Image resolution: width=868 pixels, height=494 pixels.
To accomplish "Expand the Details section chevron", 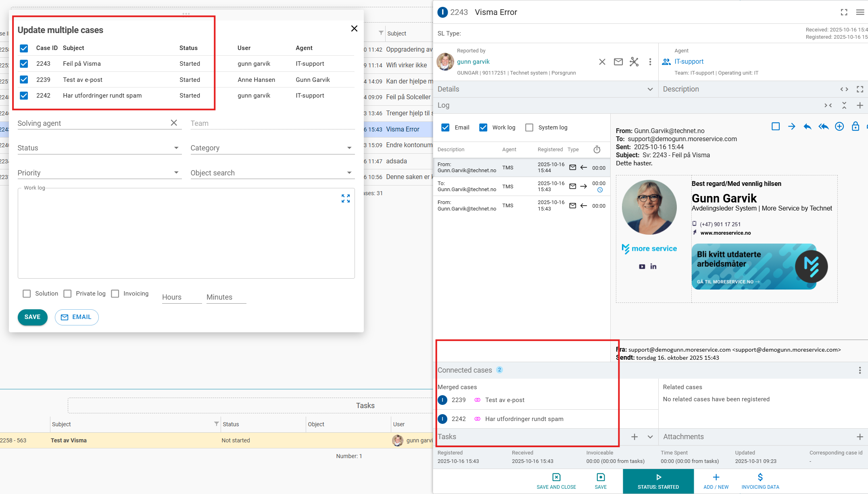I will [650, 89].
